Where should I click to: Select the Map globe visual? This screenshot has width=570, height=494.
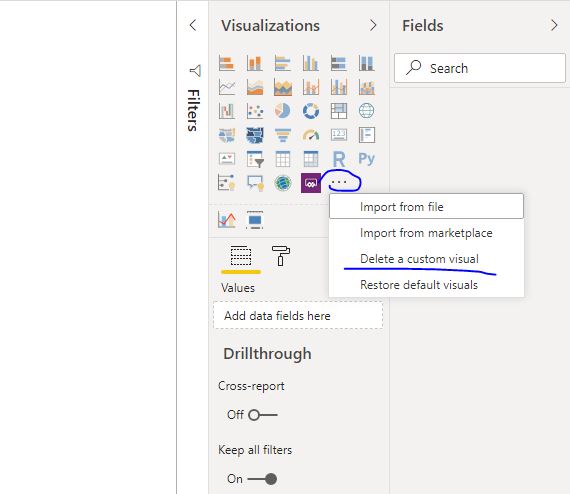click(366, 111)
